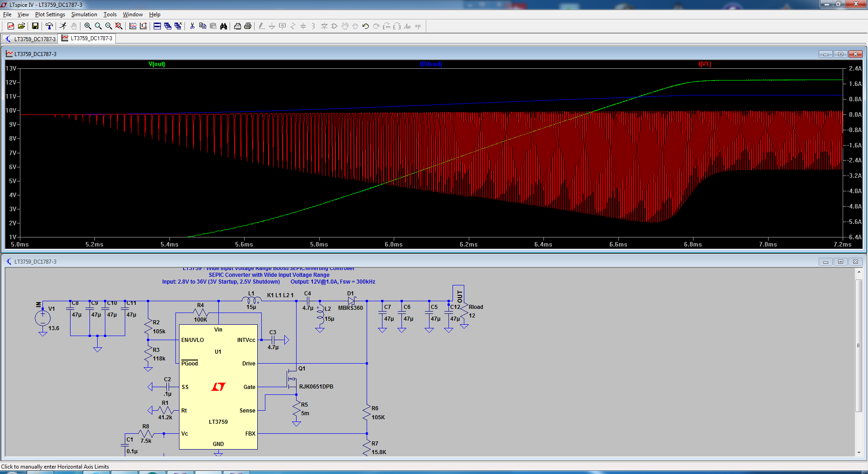This screenshot has width=868, height=474.
Task: Click the Zoom Out magnifier
Action: pyautogui.click(x=108, y=26)
